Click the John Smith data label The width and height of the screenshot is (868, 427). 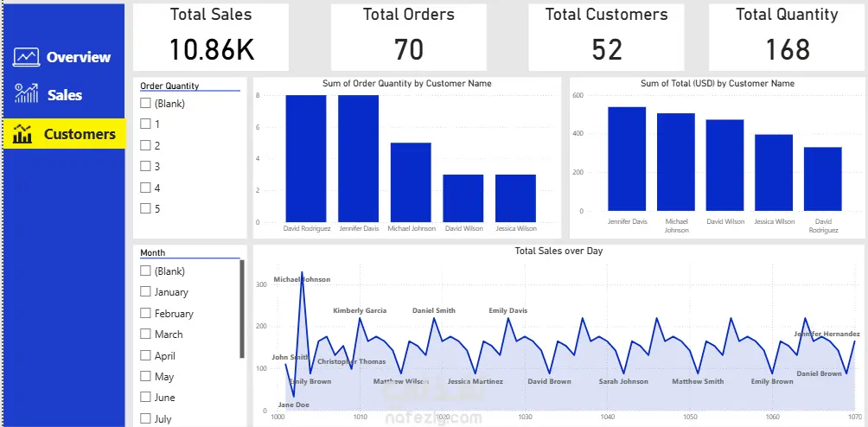[290, 358]
